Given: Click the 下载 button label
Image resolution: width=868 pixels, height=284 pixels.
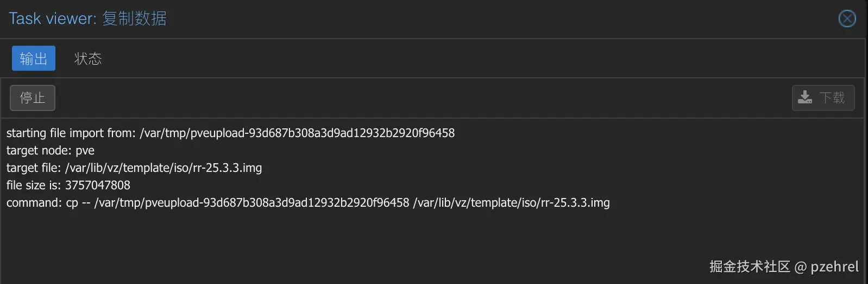Looking at the screenshot, I should 832,98.
